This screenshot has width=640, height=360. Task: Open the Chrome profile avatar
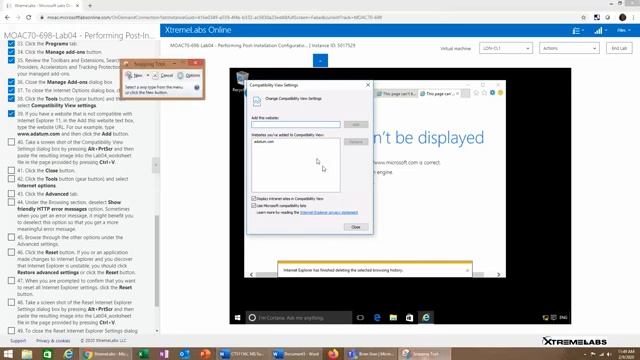point(622,18)
